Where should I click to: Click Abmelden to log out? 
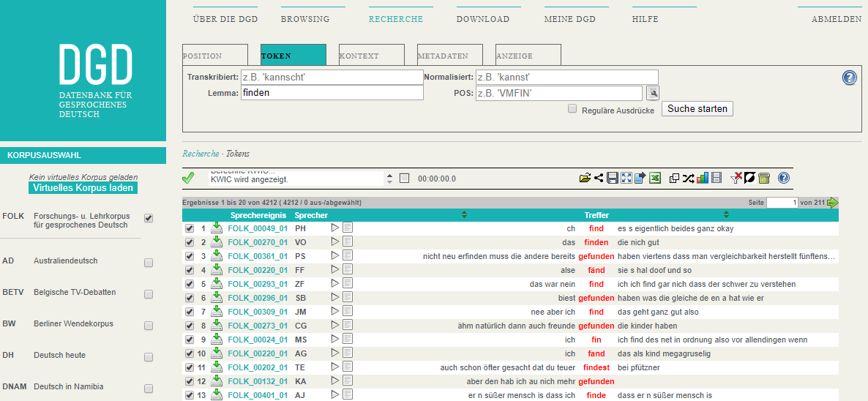pyautogui.click(x=837, y=19)
